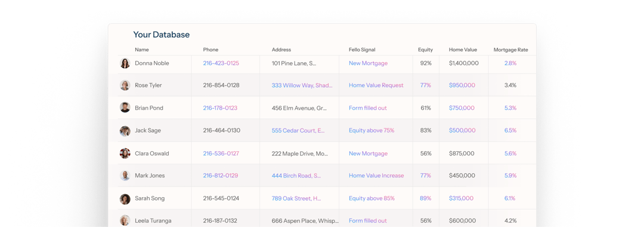Sort by the Mortgage Rate column header

511,50
